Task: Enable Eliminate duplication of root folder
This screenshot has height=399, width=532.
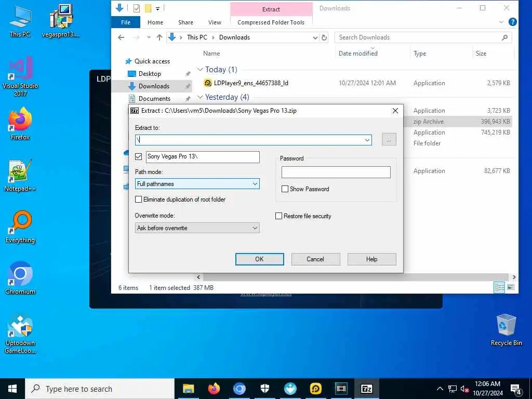Action: [x=138, y=199]
